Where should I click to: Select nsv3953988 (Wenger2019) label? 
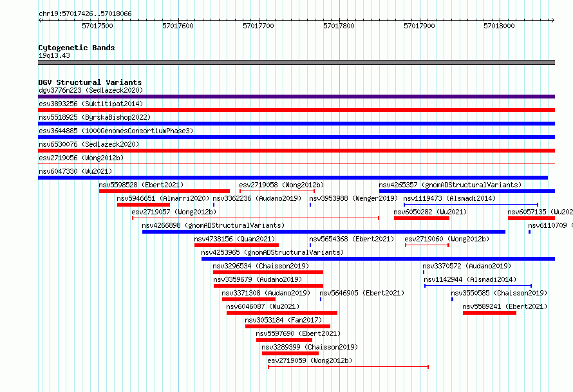coord(353,198)
